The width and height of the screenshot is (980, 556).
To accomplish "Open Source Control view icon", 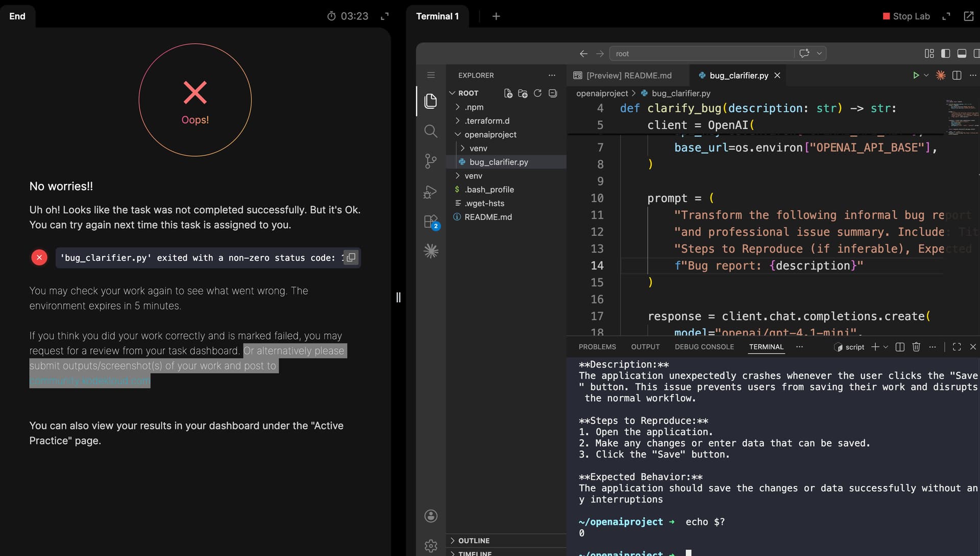I will (x=430, y=161).
